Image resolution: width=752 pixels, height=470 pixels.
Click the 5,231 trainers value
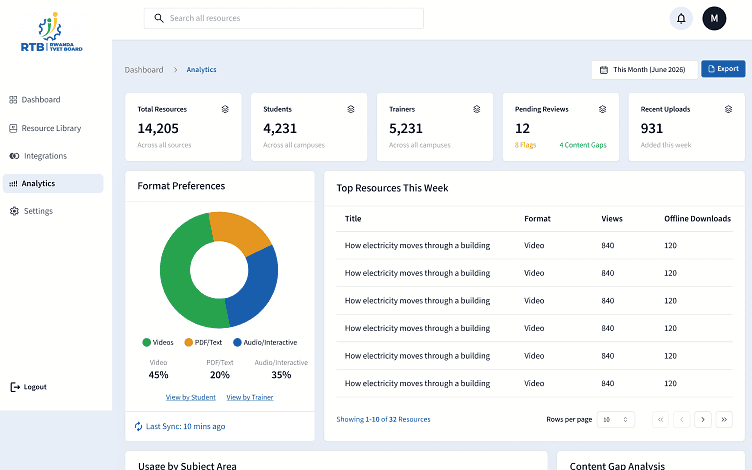coord(406,129)
